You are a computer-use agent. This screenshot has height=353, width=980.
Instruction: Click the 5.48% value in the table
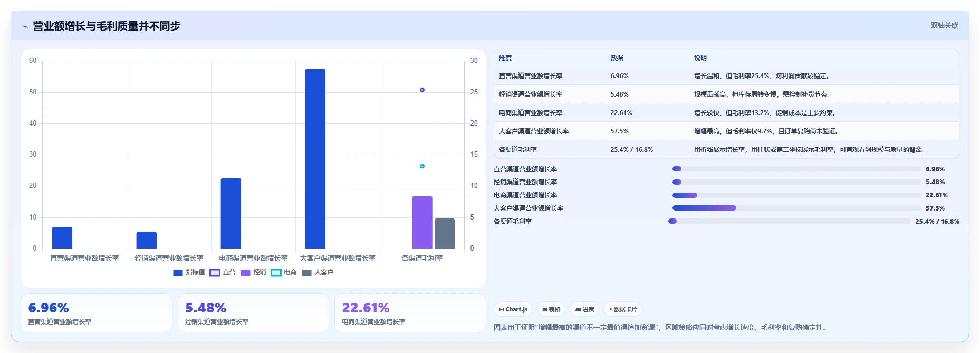pyautogui.click(x=619, y=94)
